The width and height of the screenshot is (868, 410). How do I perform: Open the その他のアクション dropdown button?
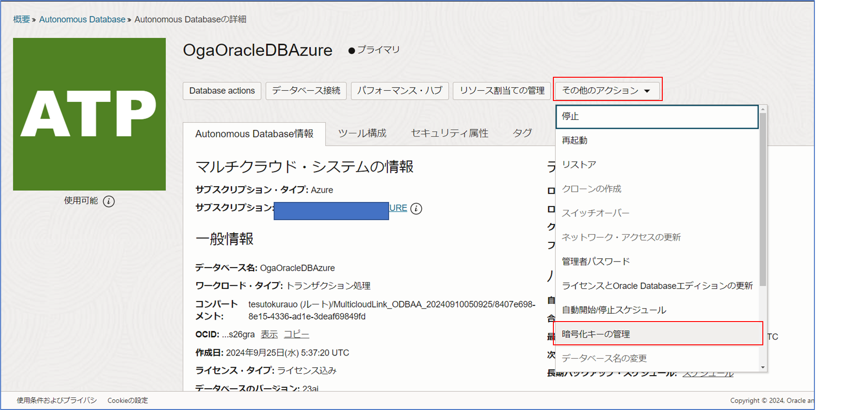(x=607, y=90)
